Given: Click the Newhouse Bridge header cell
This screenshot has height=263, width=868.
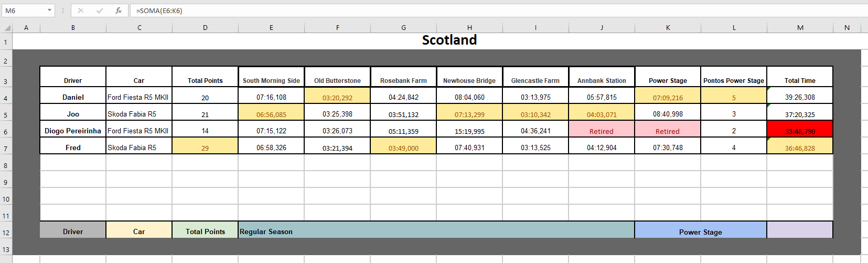Looking at the screenshot, I should pos(469,77).
